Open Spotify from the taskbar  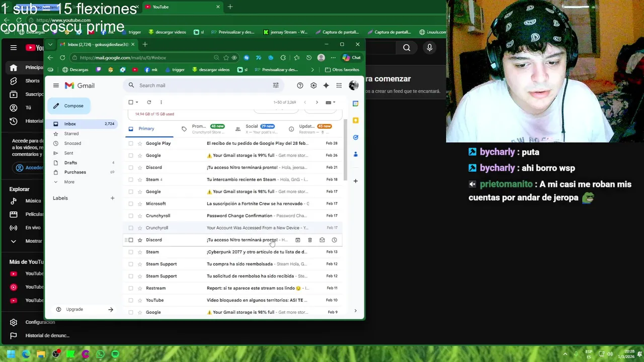point(115,354)
